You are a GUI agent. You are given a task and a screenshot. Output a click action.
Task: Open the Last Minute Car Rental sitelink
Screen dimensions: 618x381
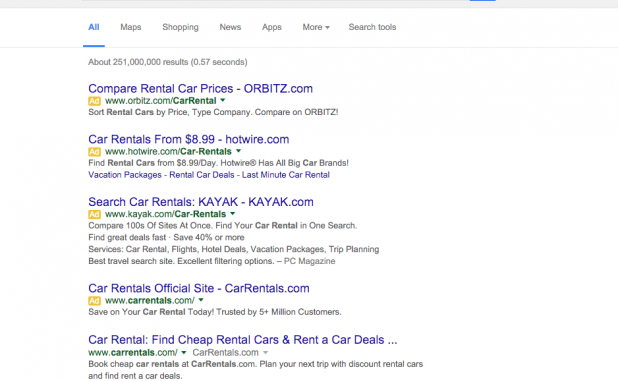pos(286,175)
